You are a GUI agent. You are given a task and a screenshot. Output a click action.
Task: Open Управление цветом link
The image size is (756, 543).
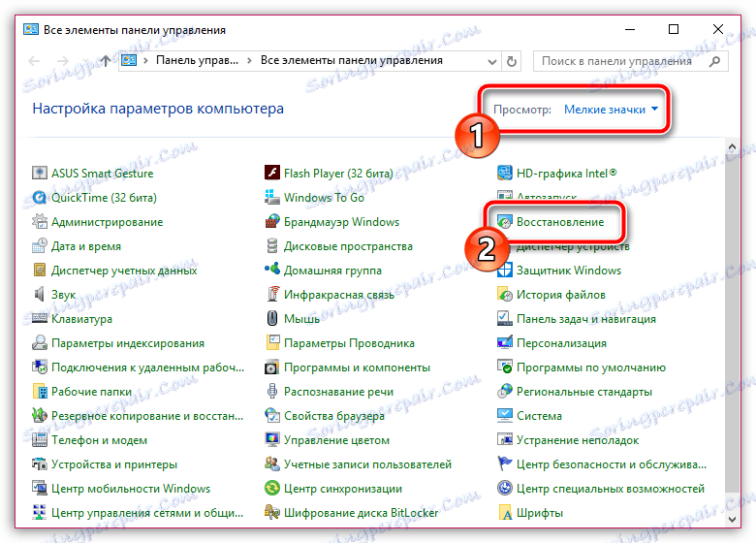pos(336,440)
